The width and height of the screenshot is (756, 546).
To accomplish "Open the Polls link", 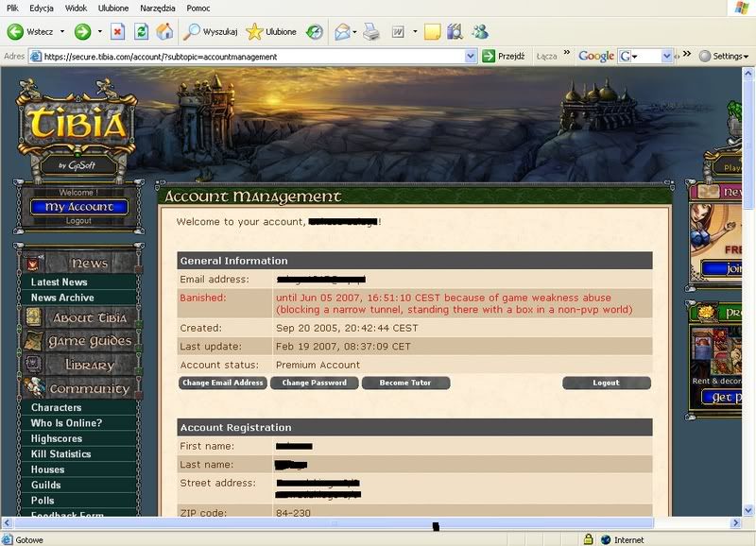I will coord(43,501).
